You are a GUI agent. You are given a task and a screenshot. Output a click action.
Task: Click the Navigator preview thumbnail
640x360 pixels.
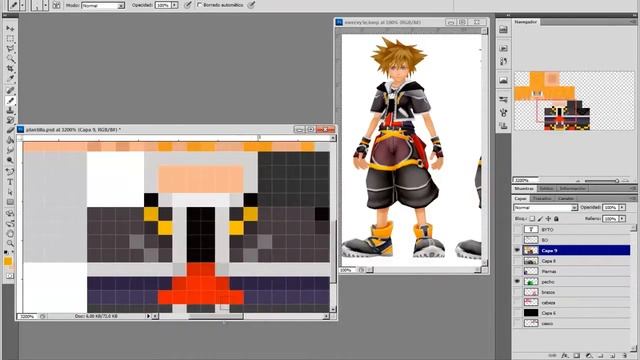click(573, 101)
